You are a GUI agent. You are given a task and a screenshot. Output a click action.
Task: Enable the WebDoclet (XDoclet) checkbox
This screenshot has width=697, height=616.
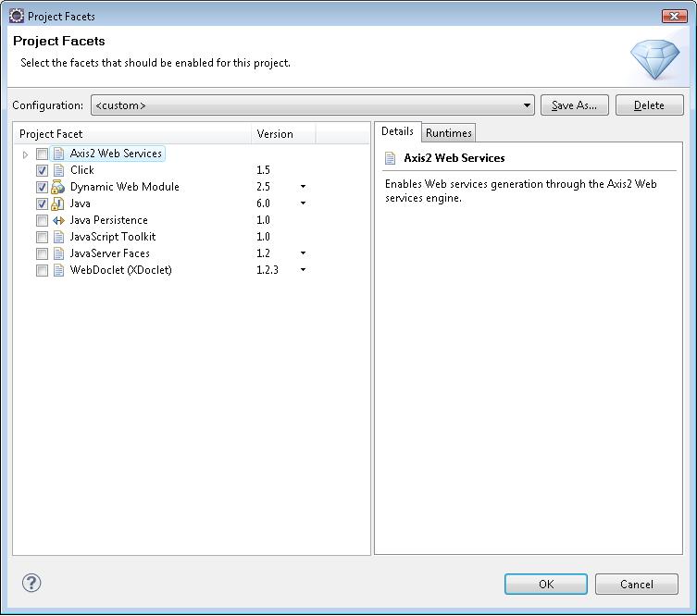(x=42, y=270)
